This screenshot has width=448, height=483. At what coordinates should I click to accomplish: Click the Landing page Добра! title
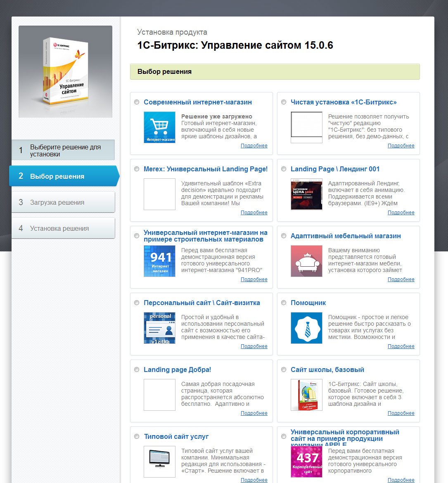point(177,369)
